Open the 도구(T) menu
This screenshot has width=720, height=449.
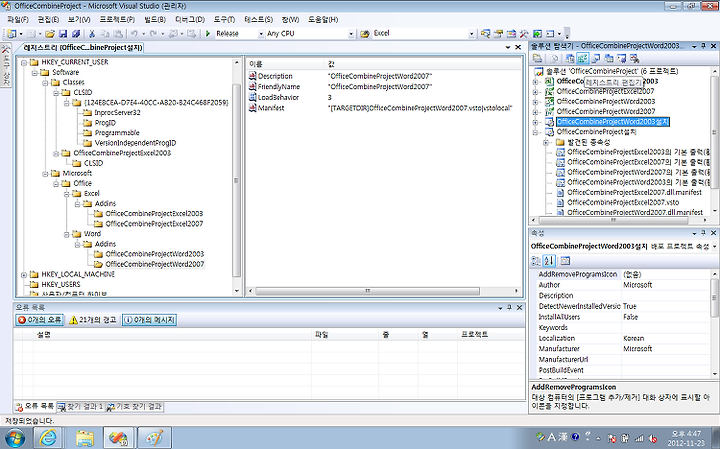[224, 20]
